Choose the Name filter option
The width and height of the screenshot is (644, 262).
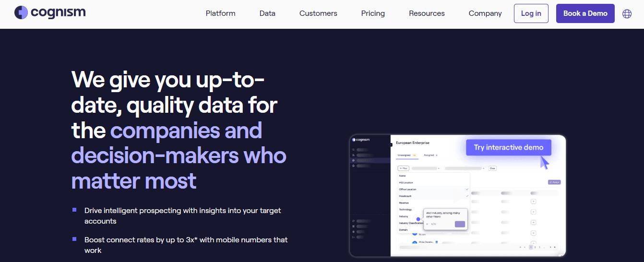[433, 176]
